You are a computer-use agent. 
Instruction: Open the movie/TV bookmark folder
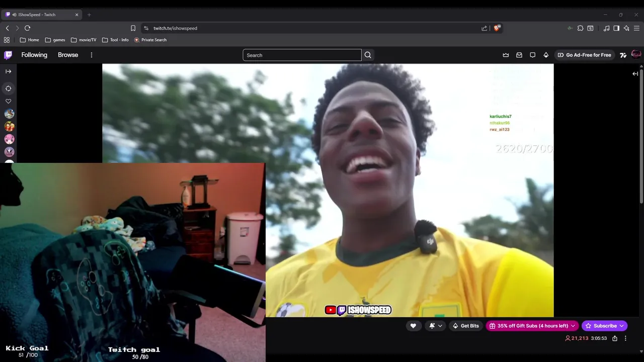pyautogui.click(x=84, y=40)
